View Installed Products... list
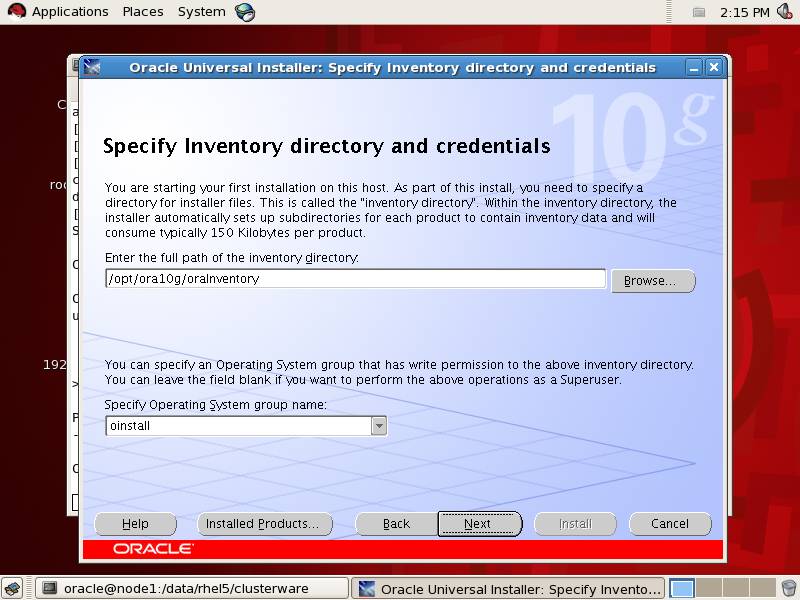 click(265, 524)
